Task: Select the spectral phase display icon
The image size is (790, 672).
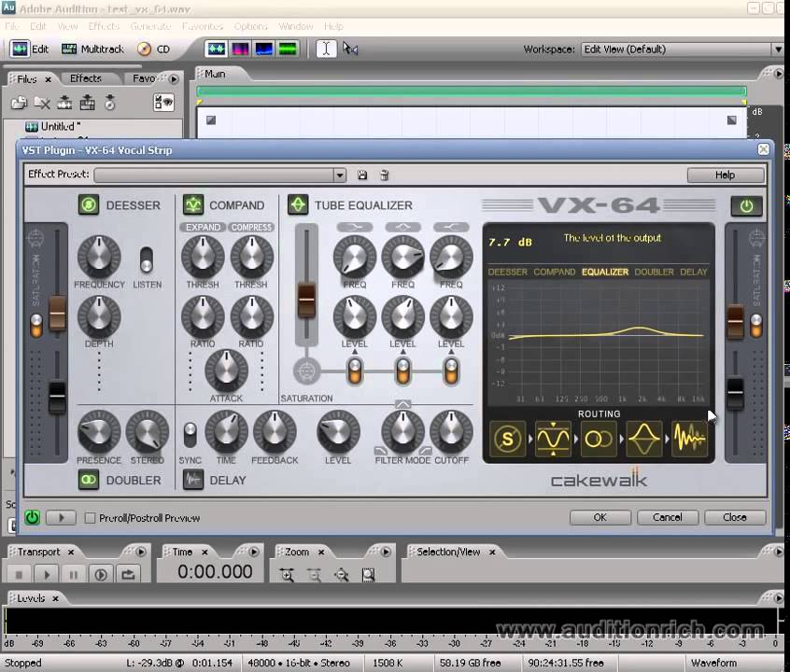Action: 288,49
